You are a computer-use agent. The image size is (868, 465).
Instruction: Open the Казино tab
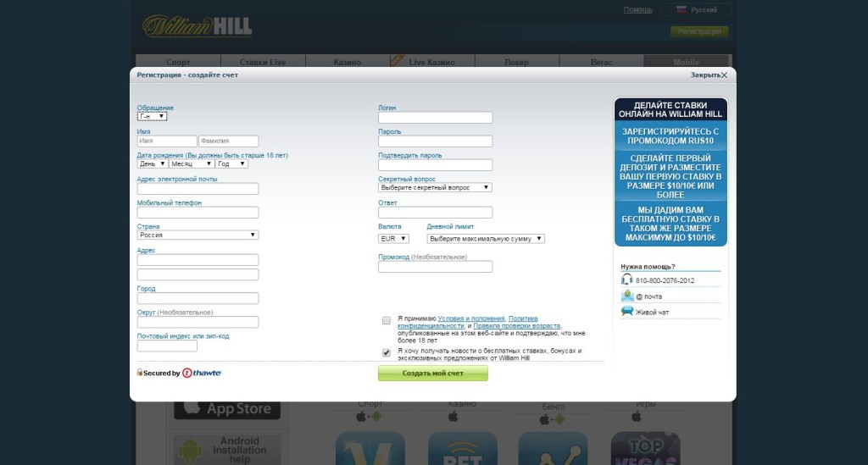[x=348, y=61]
